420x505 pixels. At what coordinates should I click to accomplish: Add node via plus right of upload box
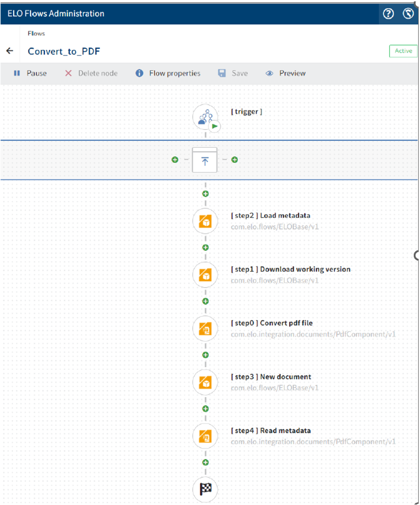(x=235, y=160)
